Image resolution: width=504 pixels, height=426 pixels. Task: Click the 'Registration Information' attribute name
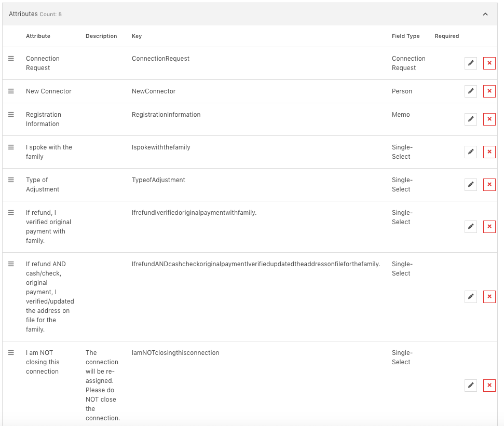[44, 119]
